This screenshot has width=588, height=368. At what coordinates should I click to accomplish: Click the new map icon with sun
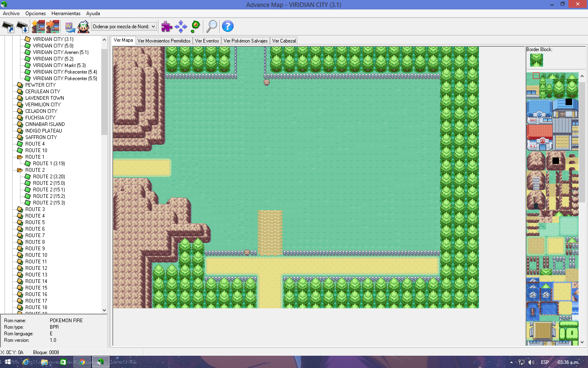[x=38, y=27]
